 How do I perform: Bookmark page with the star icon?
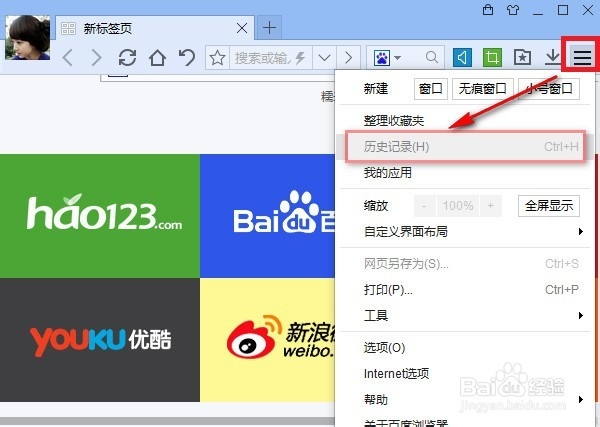217,58
